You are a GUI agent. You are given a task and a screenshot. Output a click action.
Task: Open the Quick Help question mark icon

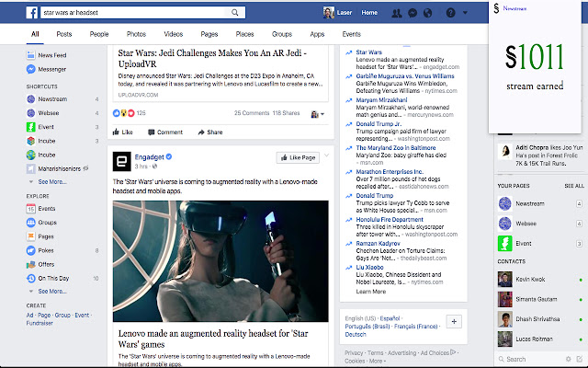click(450, 13)
